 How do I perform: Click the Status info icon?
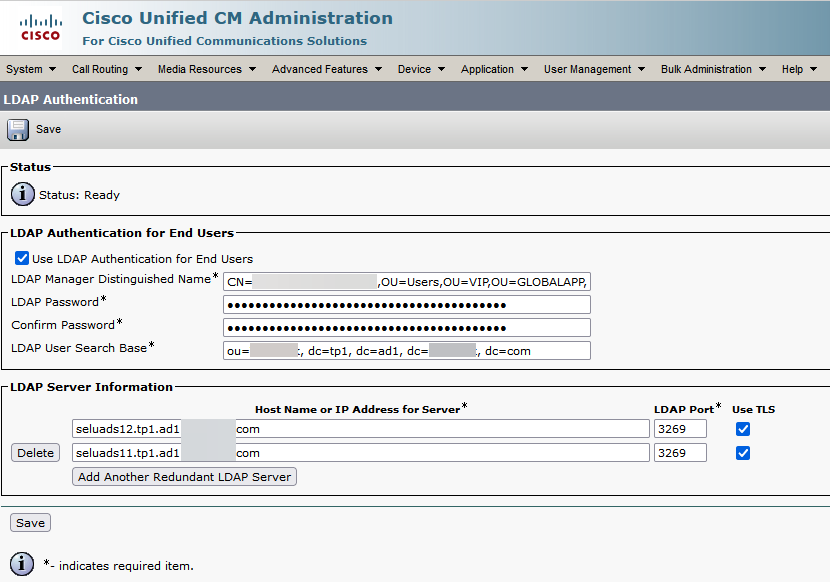point(23,194)
